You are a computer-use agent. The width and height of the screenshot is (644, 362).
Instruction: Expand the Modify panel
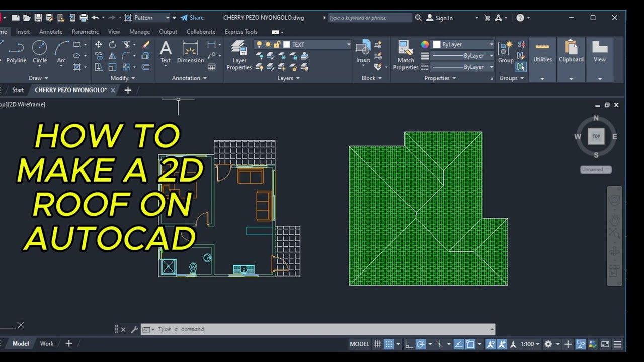[122, 78]
